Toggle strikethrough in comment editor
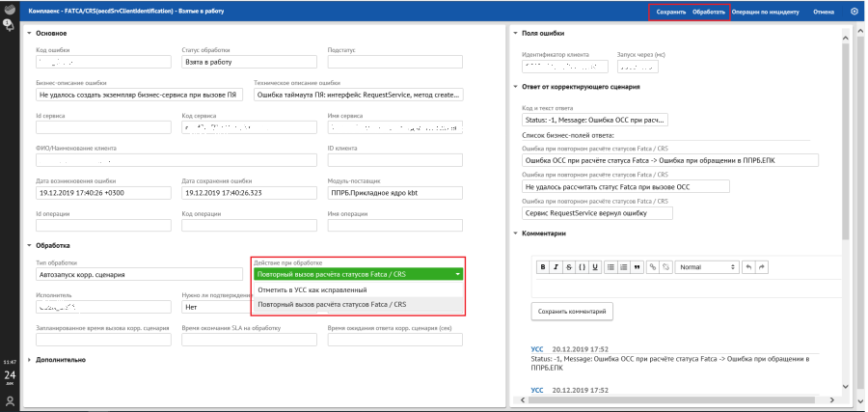Image resolution: width=868 pixels, height=412 pixels. tap(568, 265)
